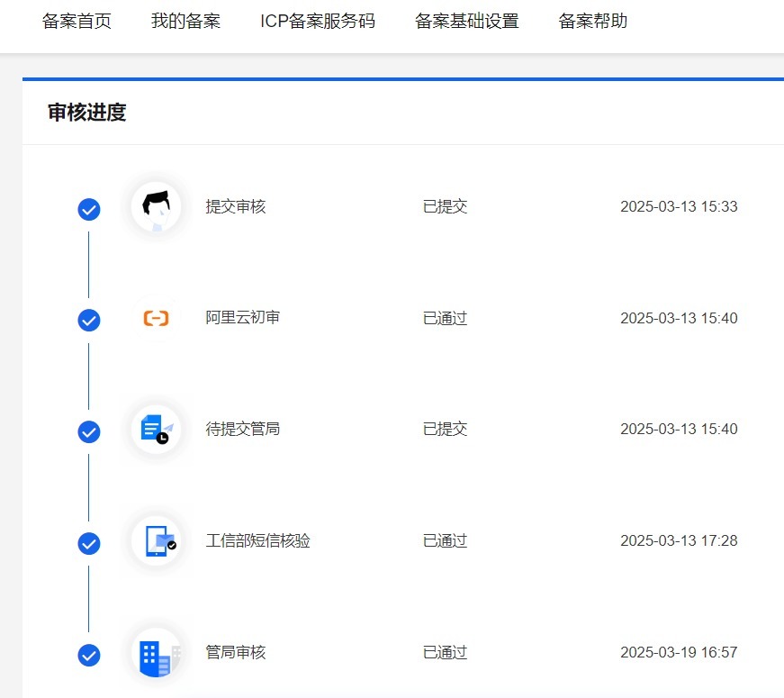The width and height of the screenshot is (784, 698).
Task: Click the blue building icon for 管局审核
Action: click(x=156, y=653)
